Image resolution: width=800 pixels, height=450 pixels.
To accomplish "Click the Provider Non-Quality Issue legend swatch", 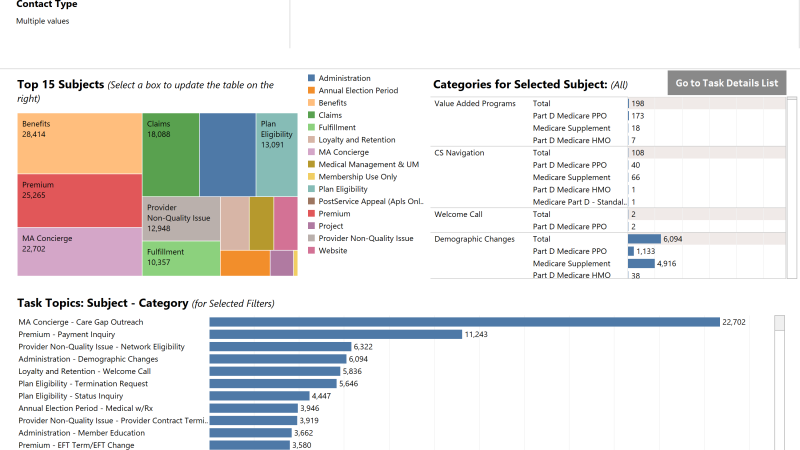I will click(x=311, y=238).
